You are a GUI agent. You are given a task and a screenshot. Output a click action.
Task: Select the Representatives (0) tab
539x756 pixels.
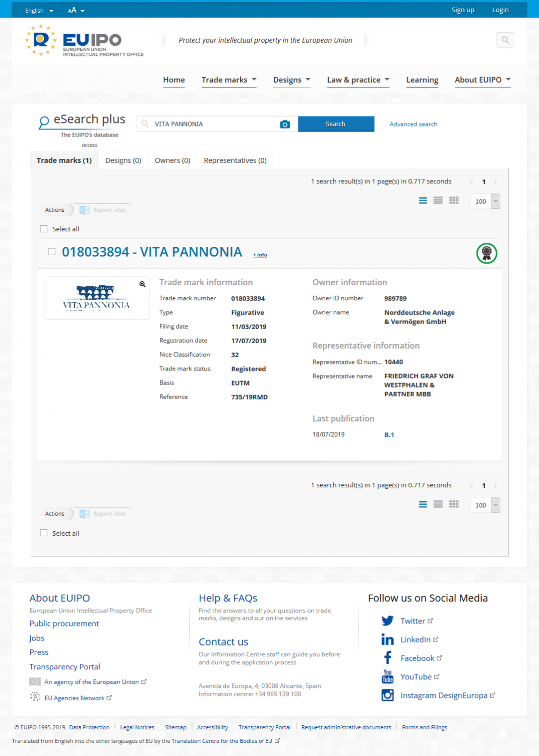tap(235, 160)
